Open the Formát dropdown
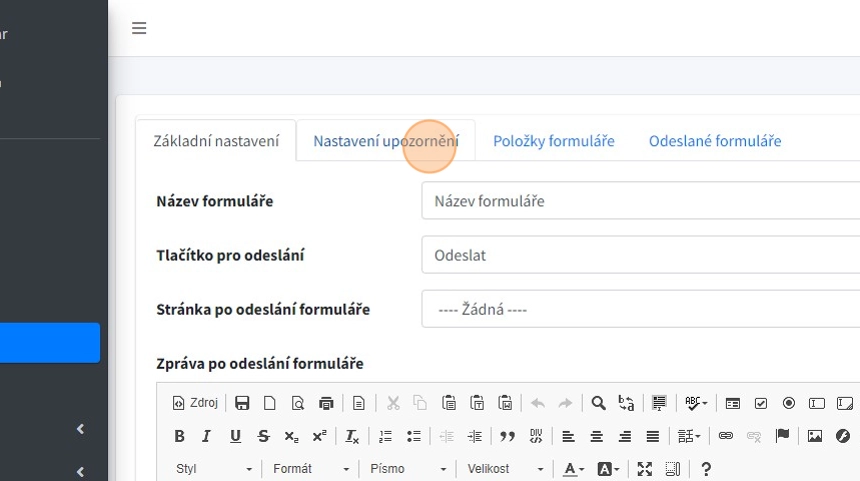The width and height of the screenshot is (860, 481). tap(311, 469)
